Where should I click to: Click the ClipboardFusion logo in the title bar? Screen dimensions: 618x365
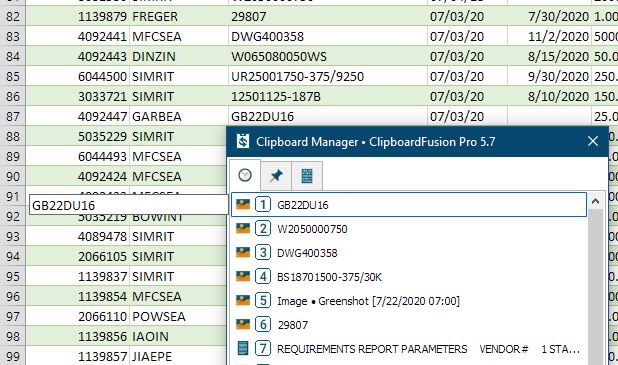pyautogui.click(x=243, y=141)
